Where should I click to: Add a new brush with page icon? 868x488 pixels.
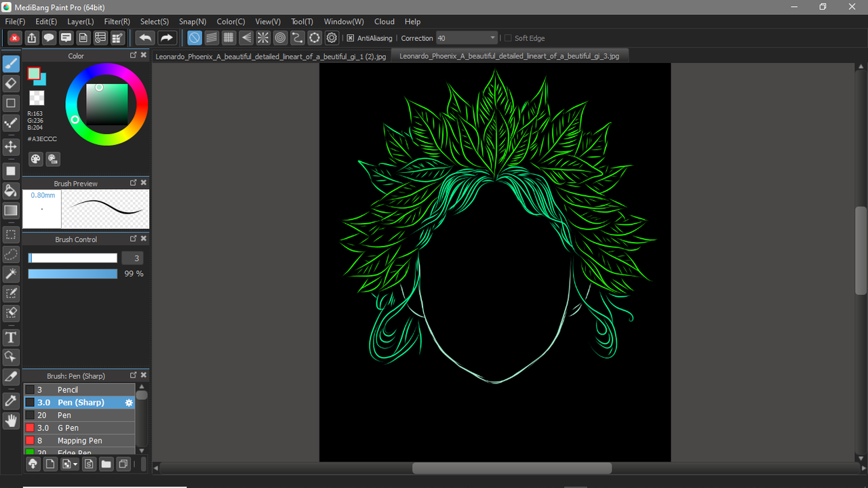(x=50, y=464)
